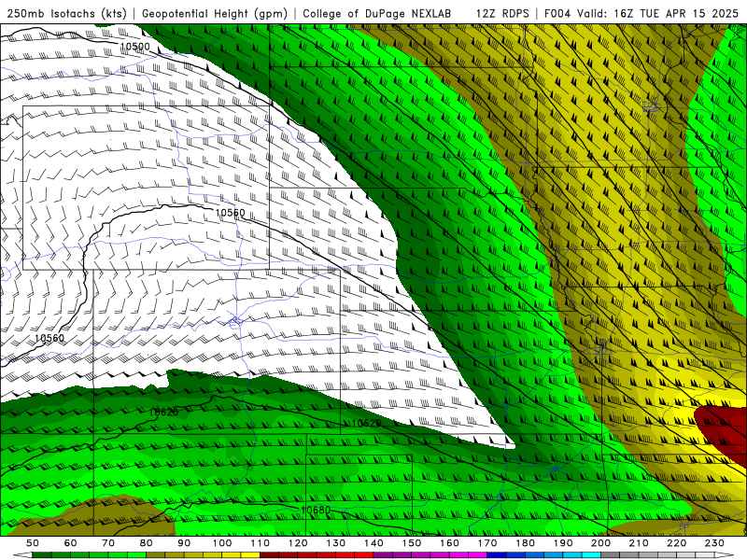Click the '230' value on the color scale
This screenshot has height=560, width=747.
pyautogui.click(x=714, y=543)
